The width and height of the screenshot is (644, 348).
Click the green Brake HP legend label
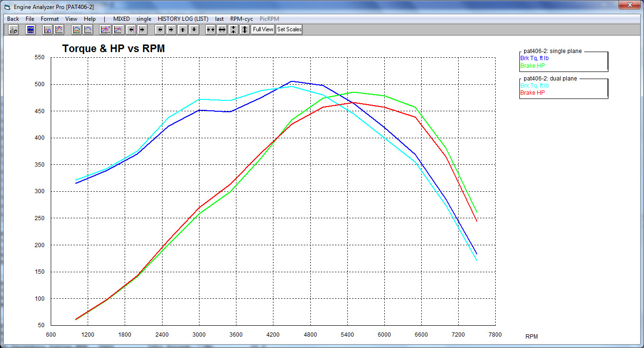533,66
